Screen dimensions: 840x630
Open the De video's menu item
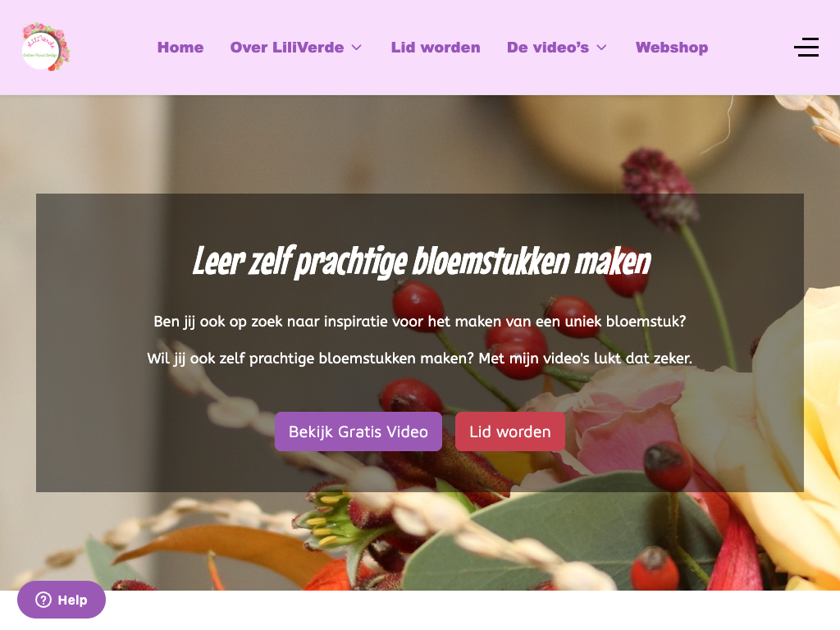coord(547,48)
